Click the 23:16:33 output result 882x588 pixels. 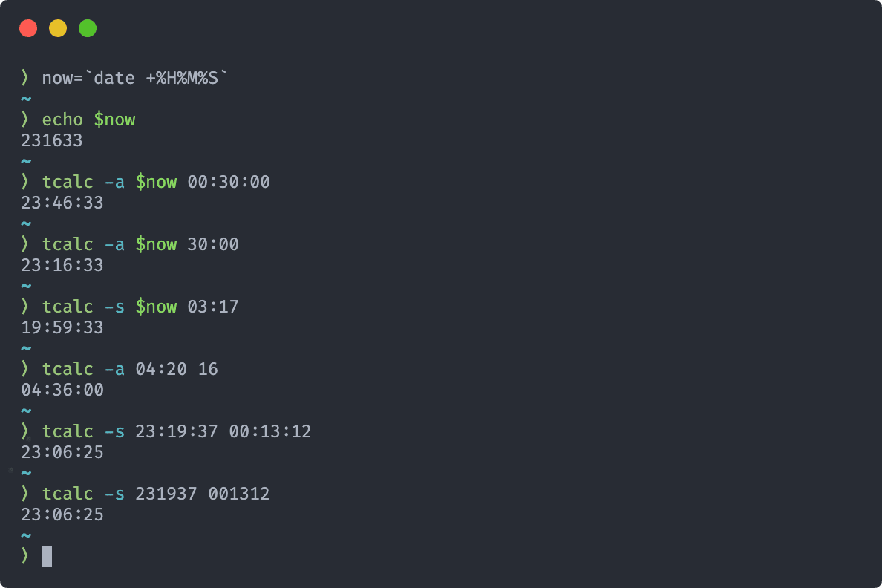(x=62, y=265)
